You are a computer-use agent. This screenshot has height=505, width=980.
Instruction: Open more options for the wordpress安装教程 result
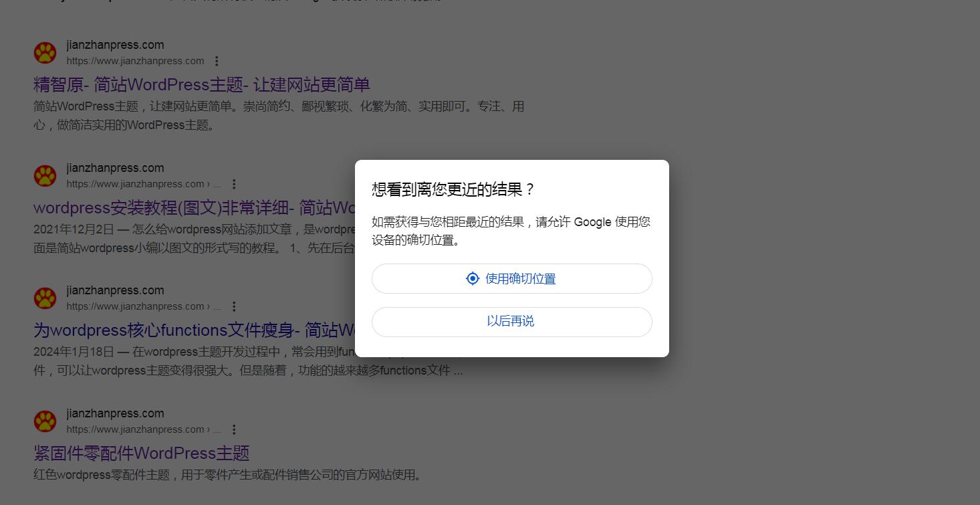coord(234,184)
